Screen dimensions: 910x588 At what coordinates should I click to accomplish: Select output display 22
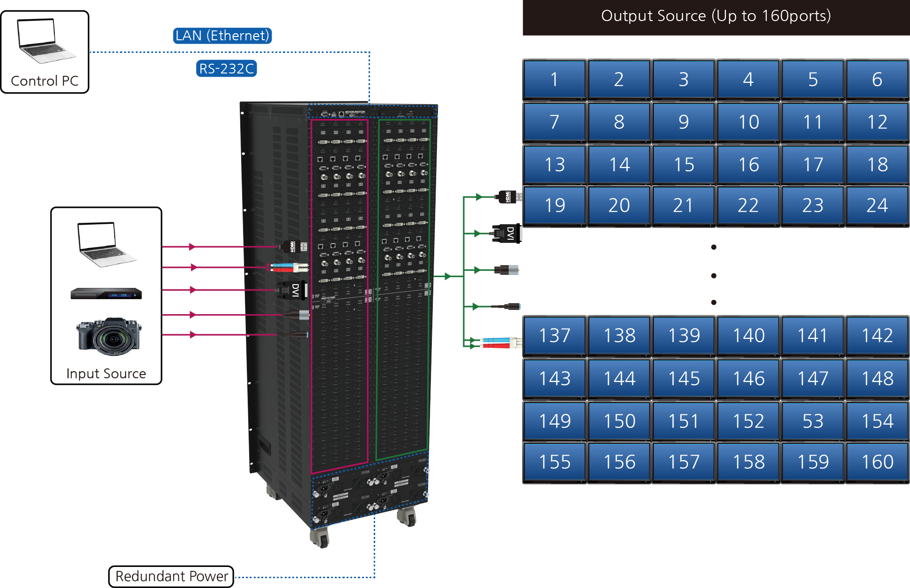pyautogui.click(x=748, y=206)
